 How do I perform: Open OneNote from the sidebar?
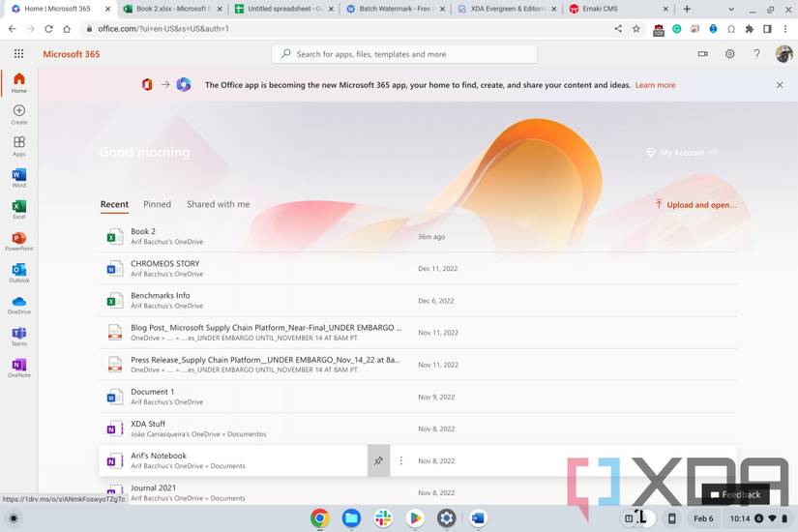click(18, 368)
